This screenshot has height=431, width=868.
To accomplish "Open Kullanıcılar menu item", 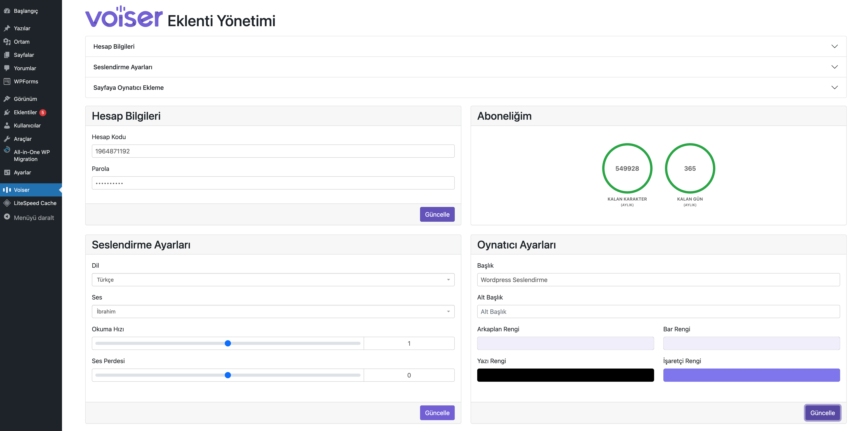I will 27,125.
